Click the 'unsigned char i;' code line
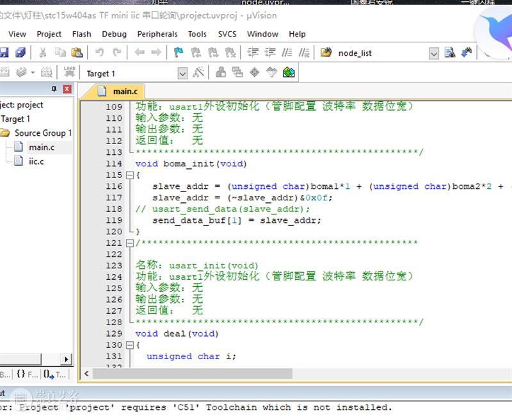The width and height of the screenshot is (512, 420). (191, 357)
